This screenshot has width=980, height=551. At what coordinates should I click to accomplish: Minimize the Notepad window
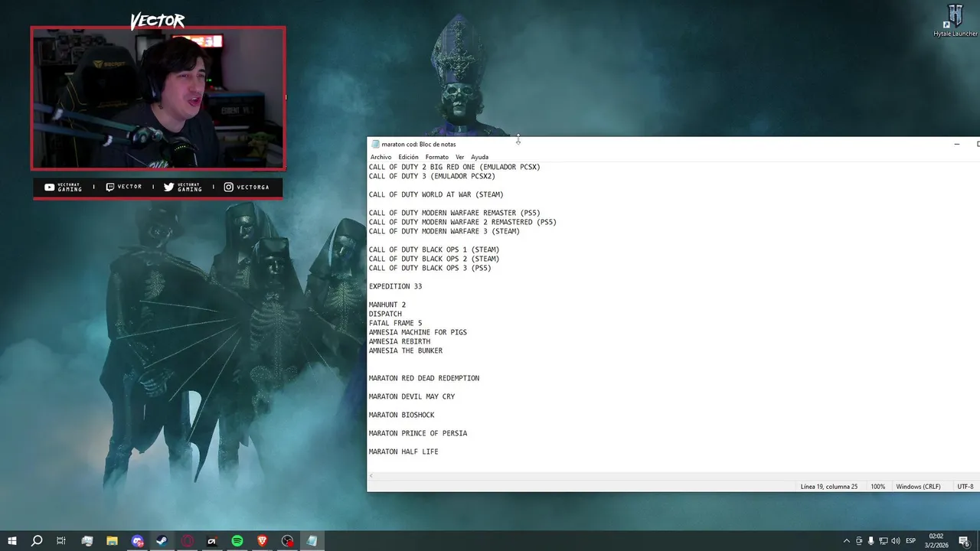pyautogui.click(x=956, y=144)
